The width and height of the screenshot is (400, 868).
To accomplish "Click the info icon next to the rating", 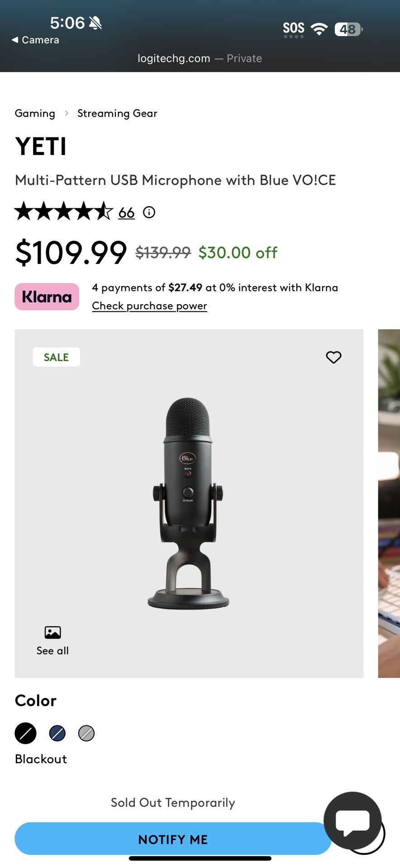I will pyautogui.click(x=149, y=212).
